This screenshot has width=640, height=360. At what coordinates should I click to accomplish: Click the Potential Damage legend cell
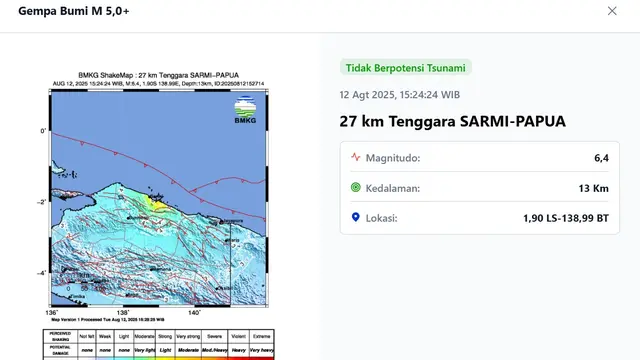pos(60,350)
